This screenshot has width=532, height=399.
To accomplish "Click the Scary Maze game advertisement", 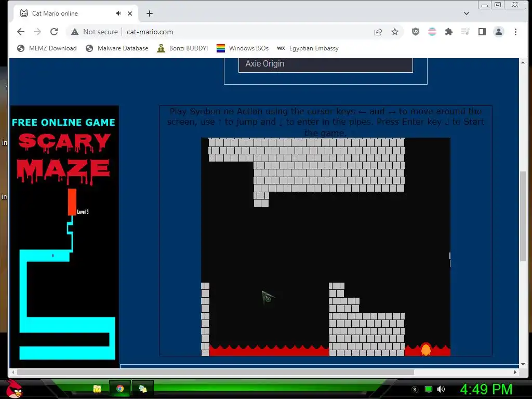I will [x=64, y=236].
